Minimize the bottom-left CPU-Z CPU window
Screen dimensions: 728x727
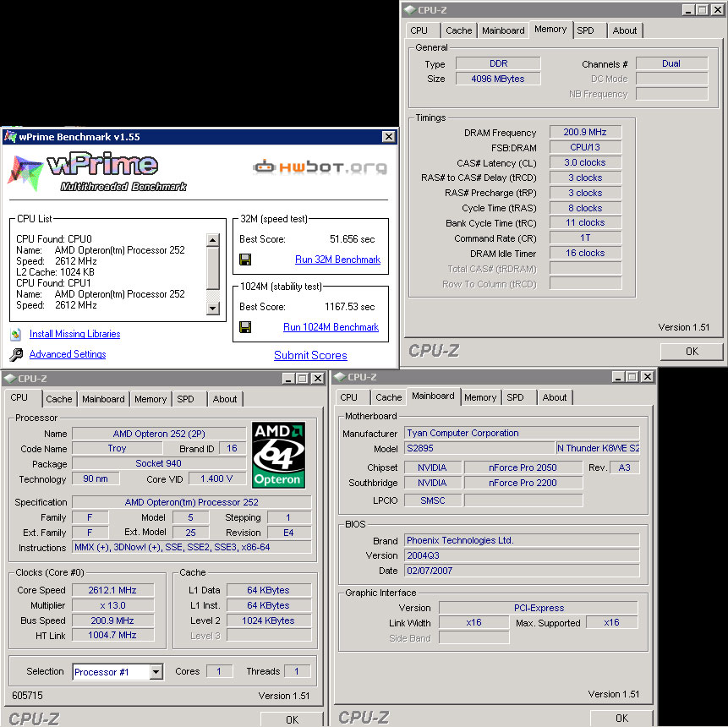[x=288, y=379]
